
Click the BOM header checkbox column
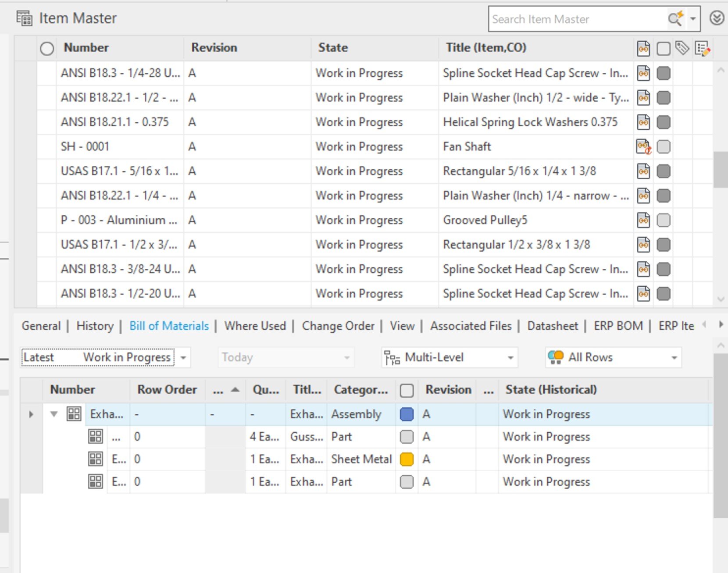tap(407, 390)
